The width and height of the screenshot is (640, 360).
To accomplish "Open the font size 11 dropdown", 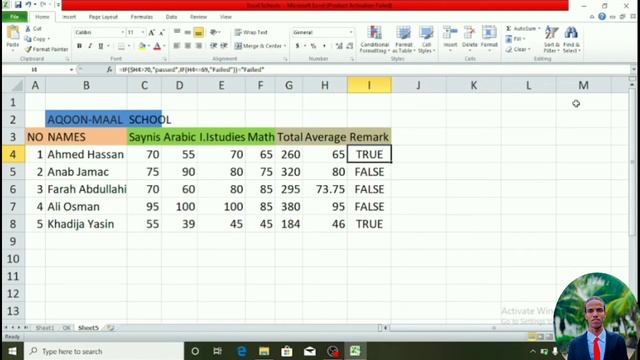I will click(142, 32).
